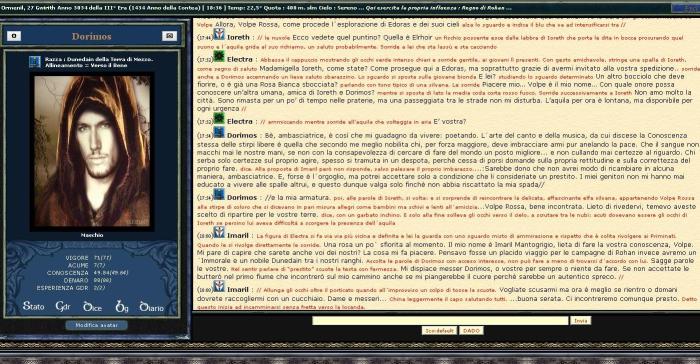Image resolution: width=700 pixels, height=364 pixels.
Task: Click the blue icon before Dorimos's armatura message
Action: click(x=219, y=194)
